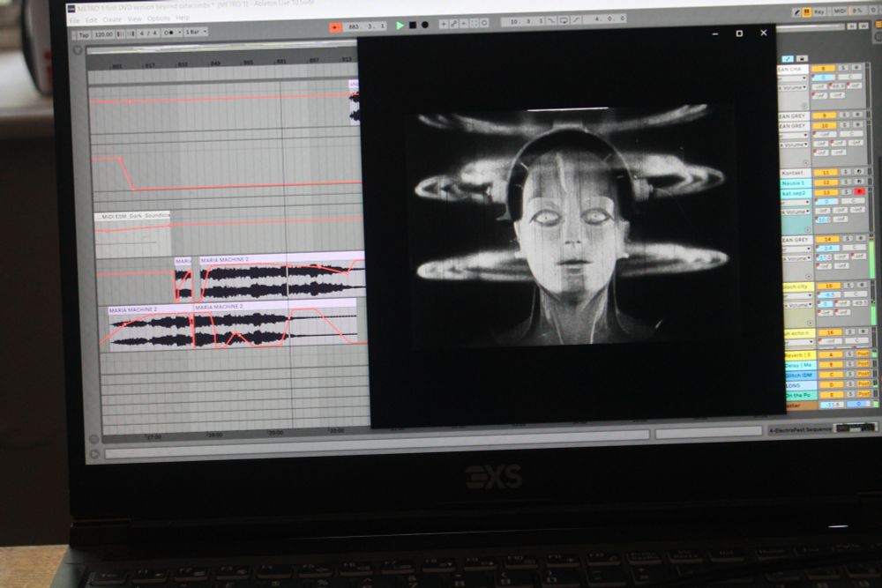Open device chooser dropdown on track 15
This screenshot has width=882, height=588.
point(798,295)
